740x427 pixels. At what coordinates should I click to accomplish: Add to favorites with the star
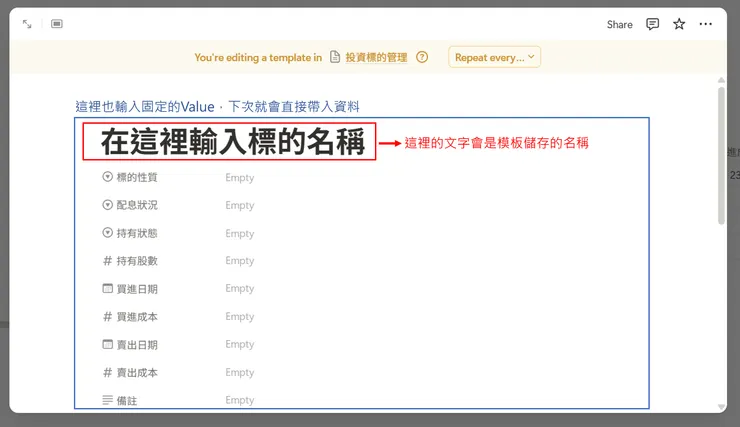679,24
